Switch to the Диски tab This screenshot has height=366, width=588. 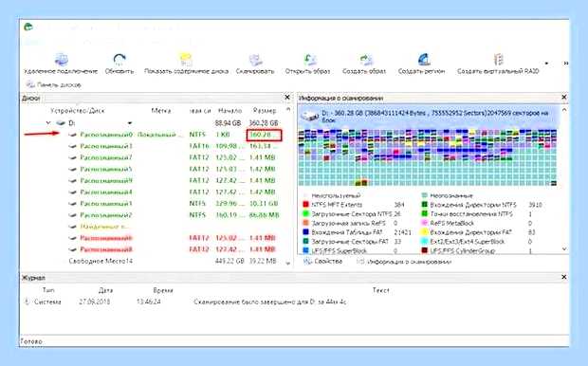30,99
